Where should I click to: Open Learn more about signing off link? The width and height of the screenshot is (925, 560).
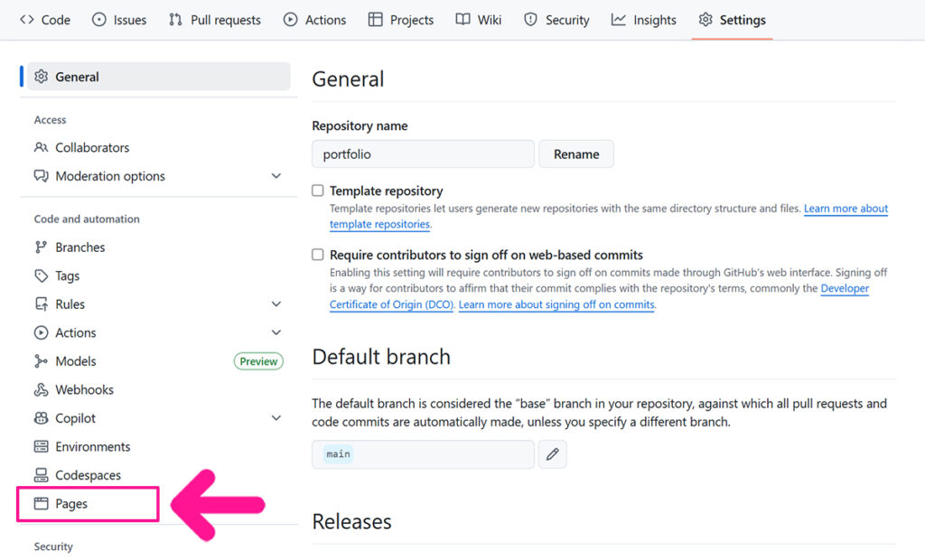coord(556,305)
